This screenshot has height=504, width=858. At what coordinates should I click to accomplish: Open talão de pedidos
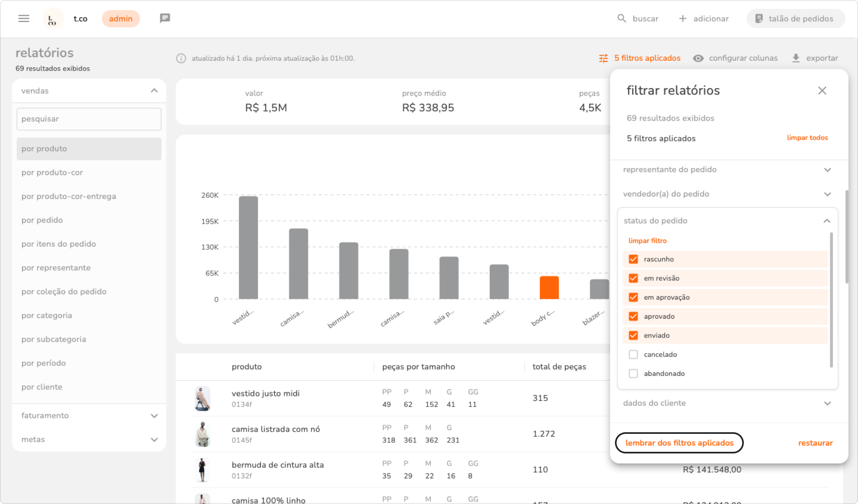click(796, 18)
